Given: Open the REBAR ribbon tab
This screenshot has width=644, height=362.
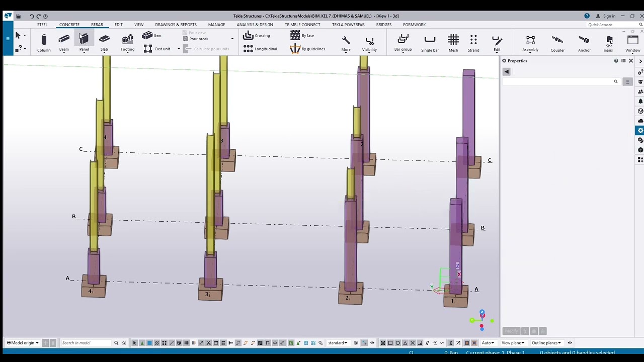Looking at the screenshot, I should tap(97, 25).
